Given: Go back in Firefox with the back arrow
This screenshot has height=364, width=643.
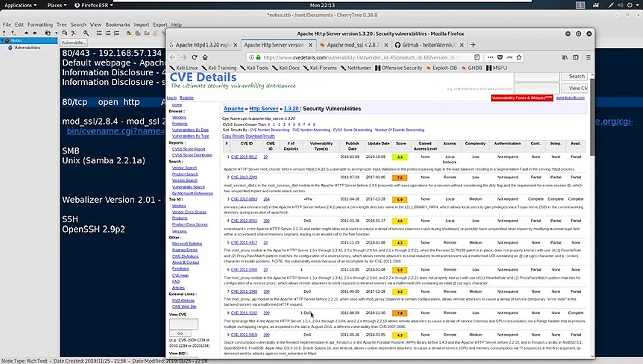Looking at the screenshot, I should [x=173, y=57].
